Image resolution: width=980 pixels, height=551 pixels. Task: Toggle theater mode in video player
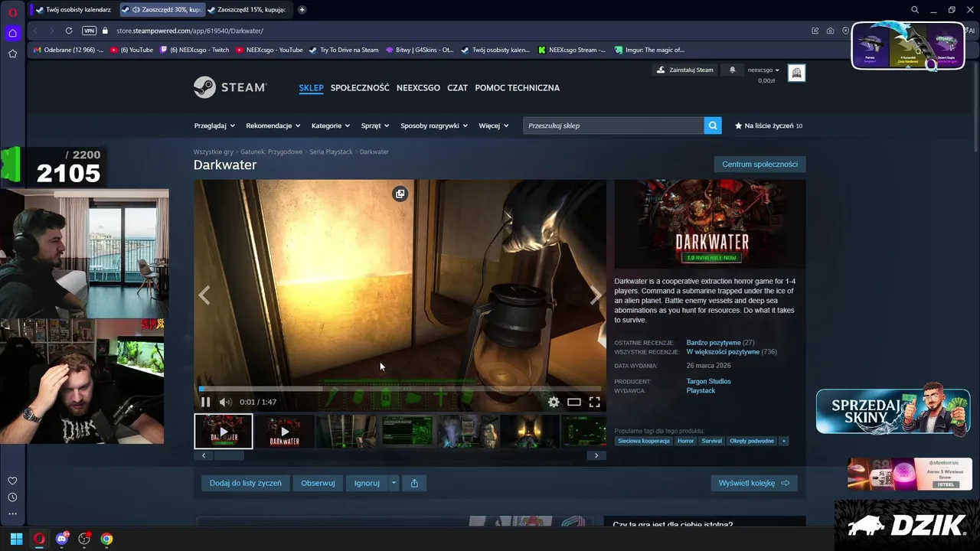tap(574, 402)
